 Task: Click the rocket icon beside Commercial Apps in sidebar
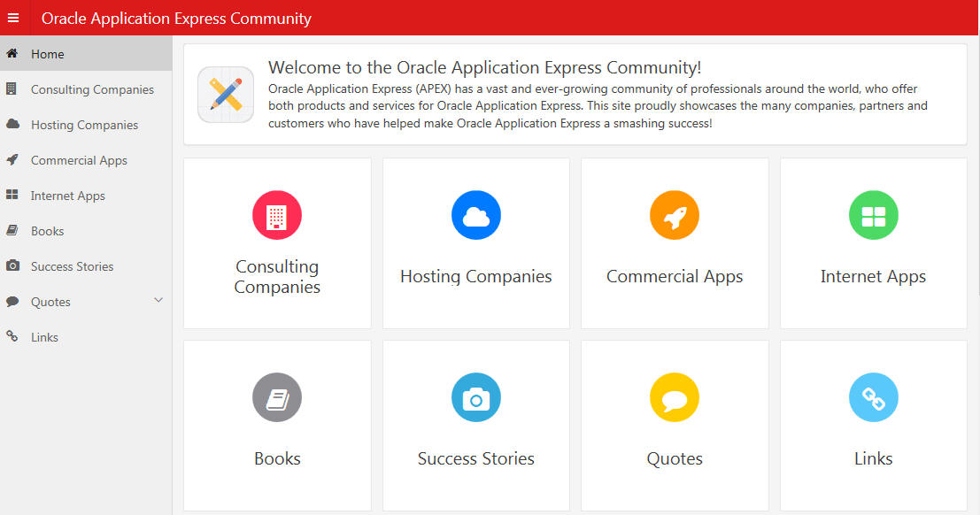(x=12, y=159)
